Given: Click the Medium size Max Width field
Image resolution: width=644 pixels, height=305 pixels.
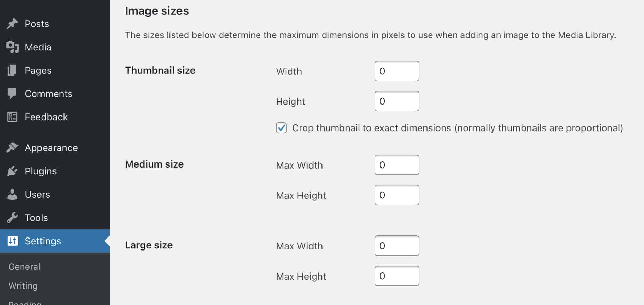Looking at the screenshot, I should (x=397, y=165).
